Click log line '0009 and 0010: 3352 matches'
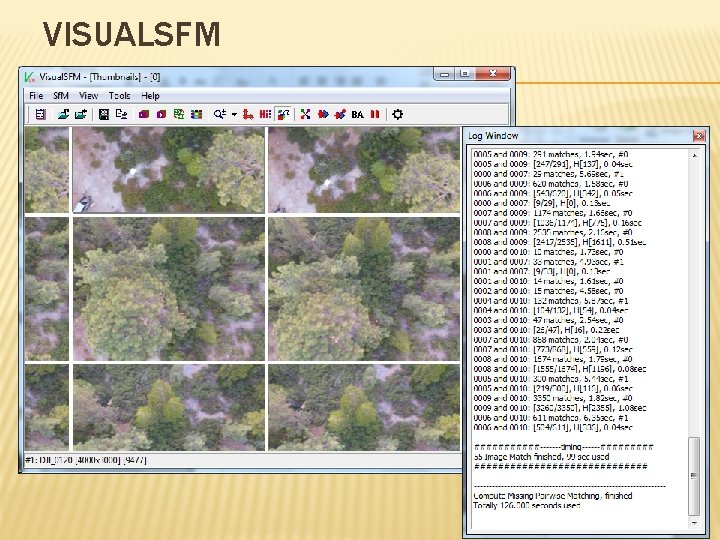Screen dimensions: 720x540 [x=552, y=398]
